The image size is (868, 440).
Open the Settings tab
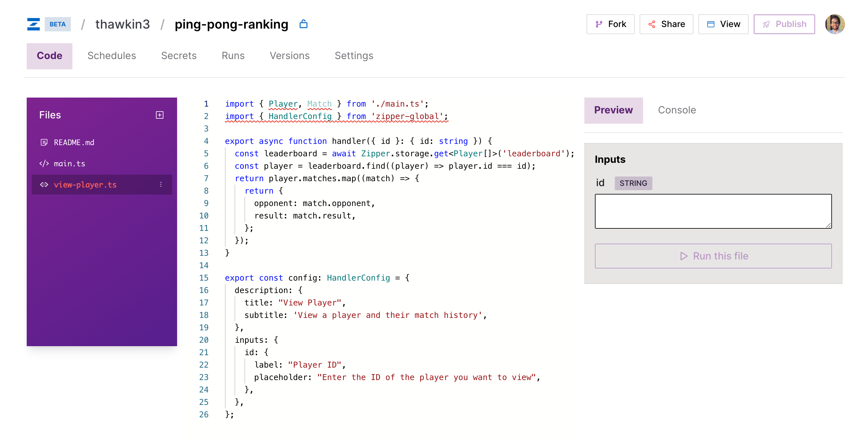coord(354,56)
